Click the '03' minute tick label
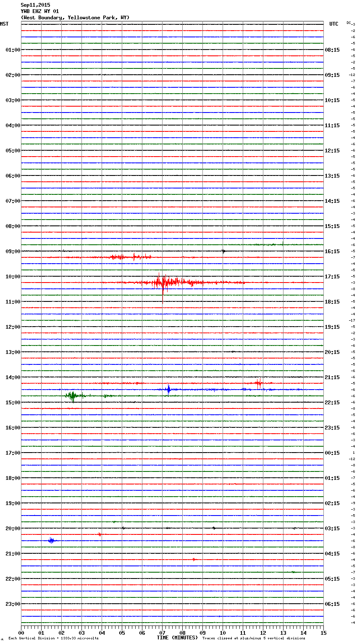This screenshot has height=644, width=357. 81,633
